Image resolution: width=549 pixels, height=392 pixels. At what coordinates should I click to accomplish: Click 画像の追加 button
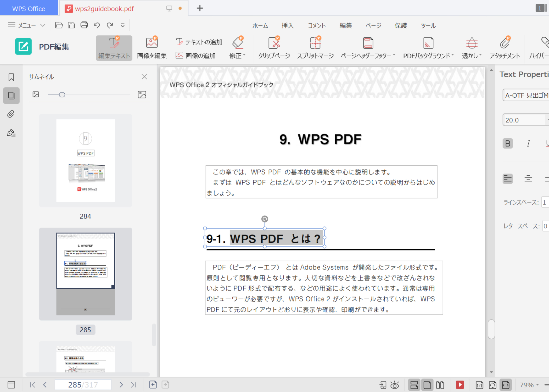(196, 56)
